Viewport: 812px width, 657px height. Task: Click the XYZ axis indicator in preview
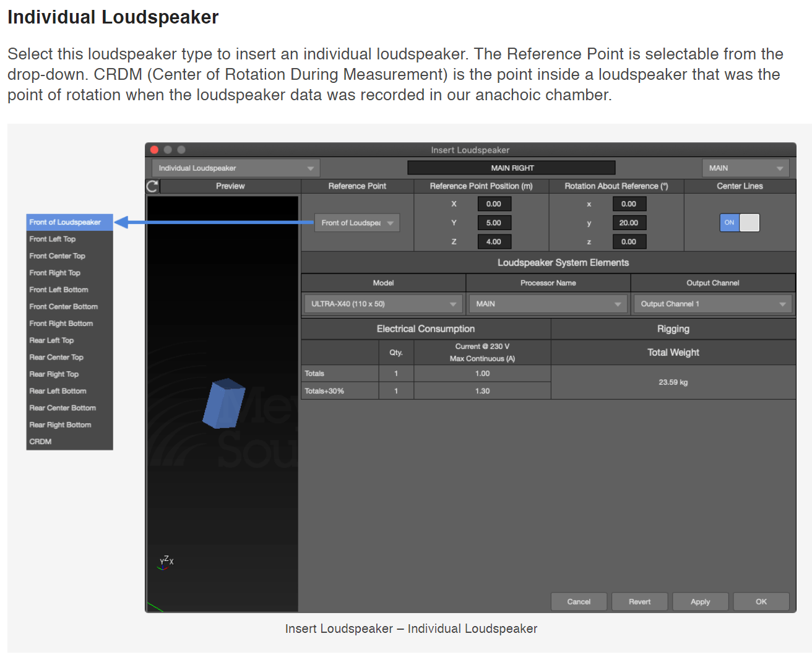point(166,562)
